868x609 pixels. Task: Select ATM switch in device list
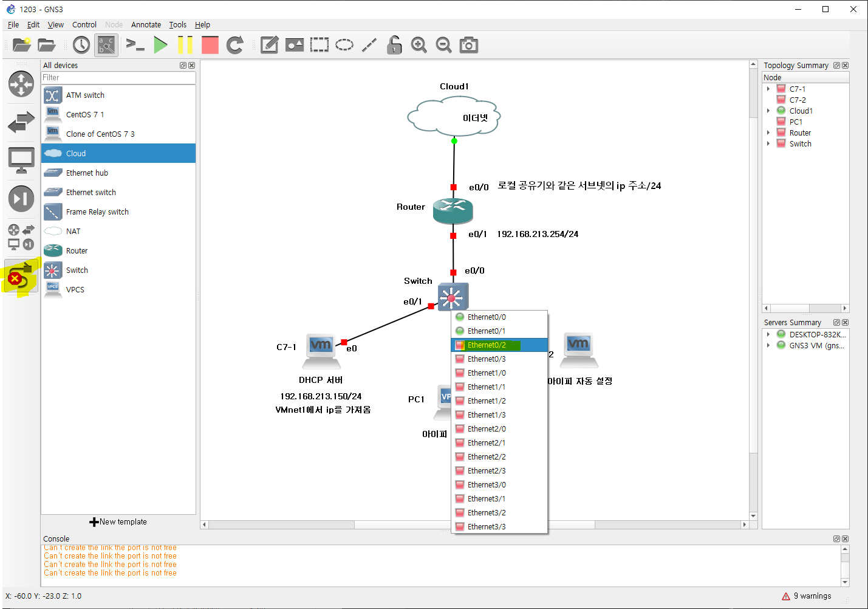tap(118, 95)
